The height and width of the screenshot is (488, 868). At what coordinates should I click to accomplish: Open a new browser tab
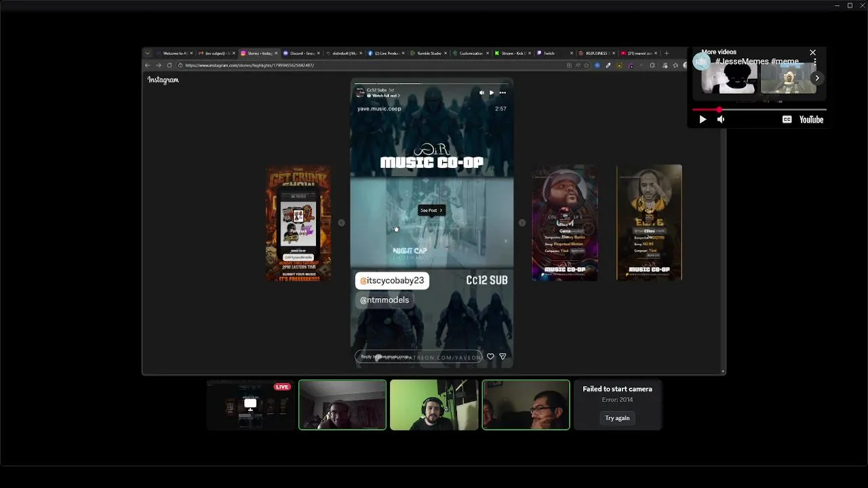click(667, 53)
